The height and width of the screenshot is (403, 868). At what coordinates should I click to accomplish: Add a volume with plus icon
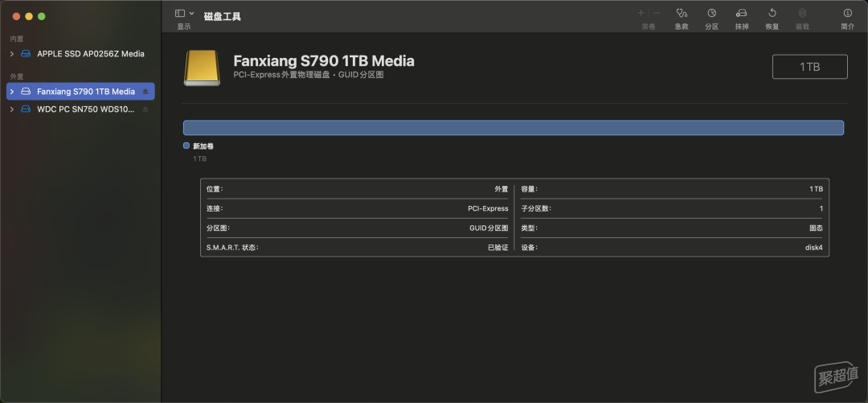(641, 14)
